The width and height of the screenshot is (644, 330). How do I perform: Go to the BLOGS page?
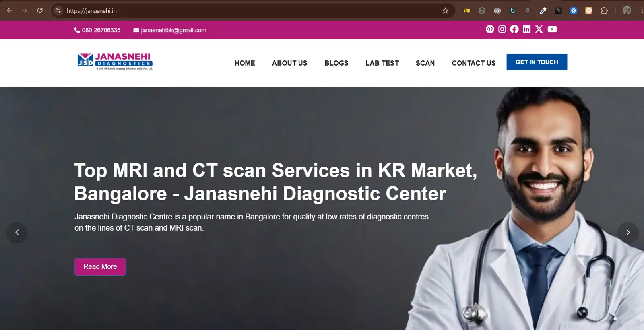[336, 63]
